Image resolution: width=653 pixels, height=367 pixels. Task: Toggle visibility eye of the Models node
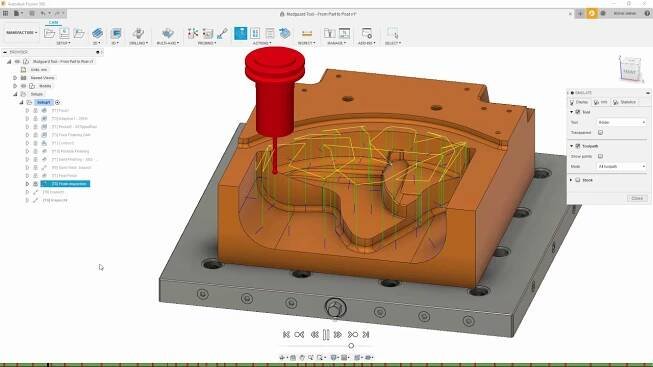(23, 86)
